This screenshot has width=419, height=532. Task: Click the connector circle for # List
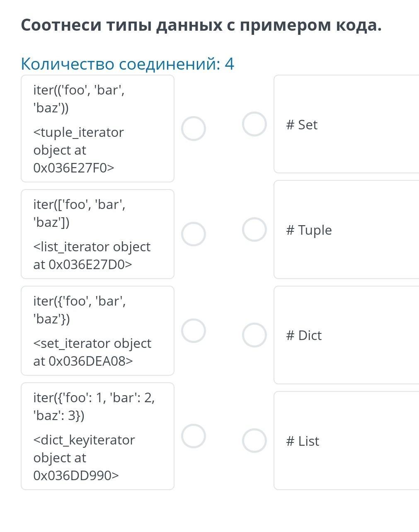(x=254, y=440)
